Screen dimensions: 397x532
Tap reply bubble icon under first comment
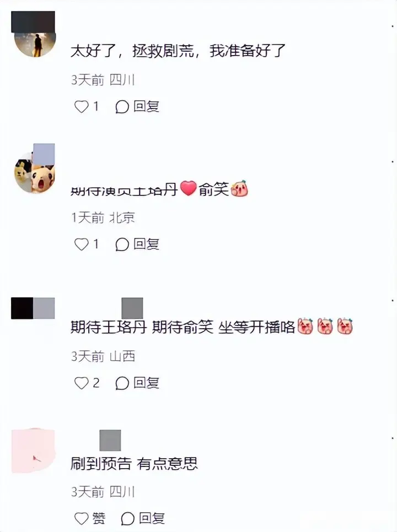tap(122, 107)
